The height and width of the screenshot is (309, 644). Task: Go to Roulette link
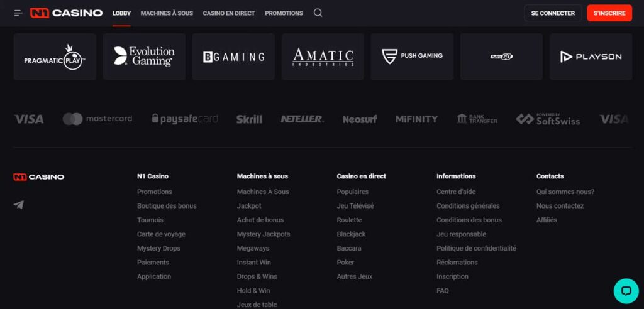350,220
